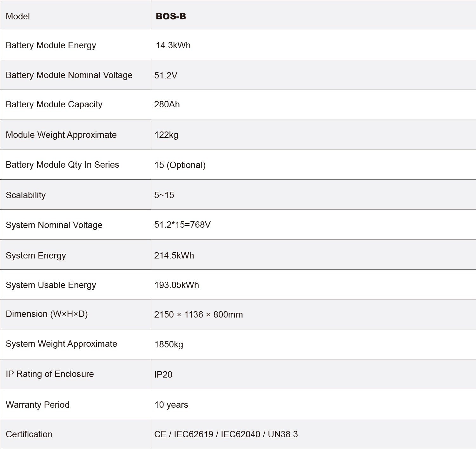Click the Scalability row label
Image resolution: width=476 pixels, height=449 pixels.
click(26, 195)
